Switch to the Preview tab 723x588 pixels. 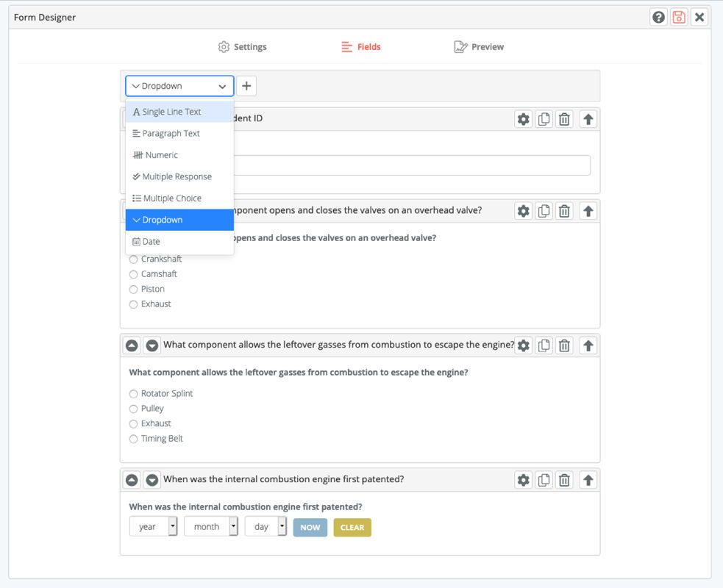point(479,47)
